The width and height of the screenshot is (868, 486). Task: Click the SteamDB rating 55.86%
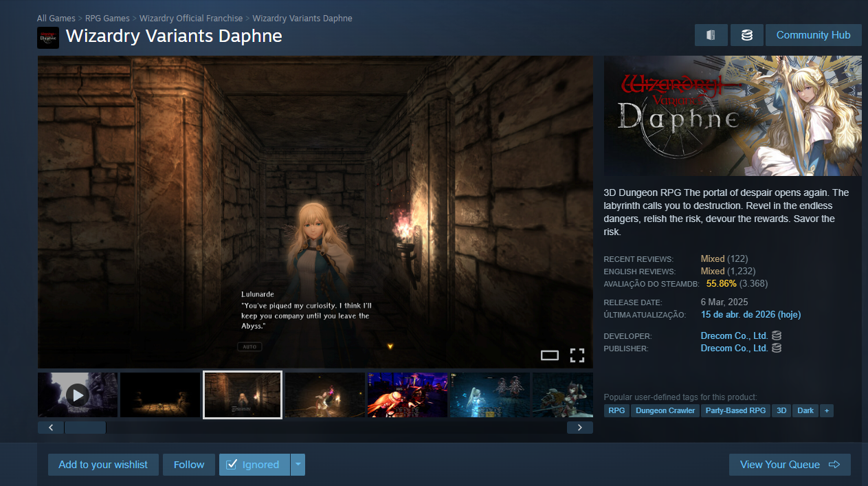pos(722,283)
